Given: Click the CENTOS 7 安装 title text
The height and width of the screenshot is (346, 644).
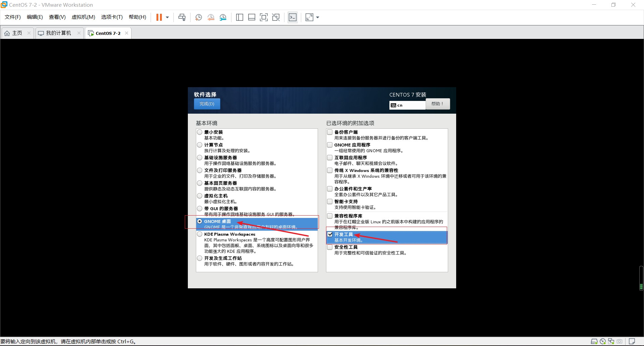Looking at the screenshot, I should [408, 95].
